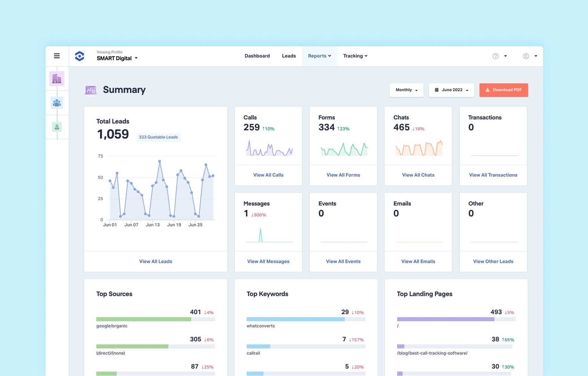
Task: Open the help question mark icon
Action: (496, 56)
